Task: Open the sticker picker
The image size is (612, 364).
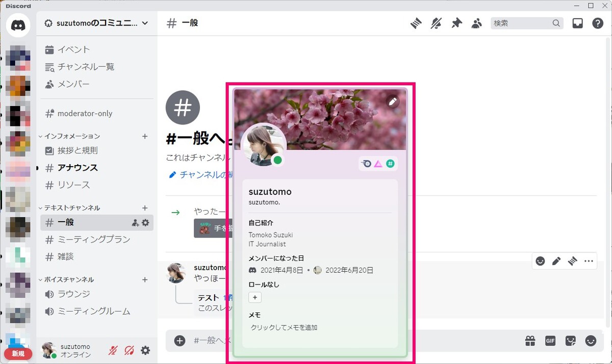Action: click(x=571, y=341)
